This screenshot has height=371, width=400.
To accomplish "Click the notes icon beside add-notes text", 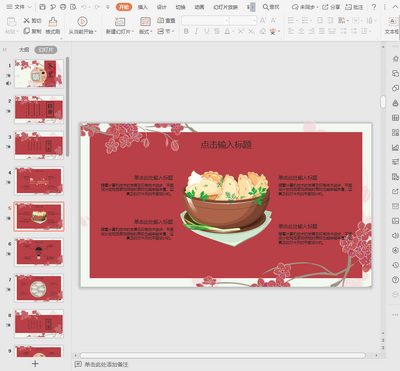I will click(x=78, y=364).
